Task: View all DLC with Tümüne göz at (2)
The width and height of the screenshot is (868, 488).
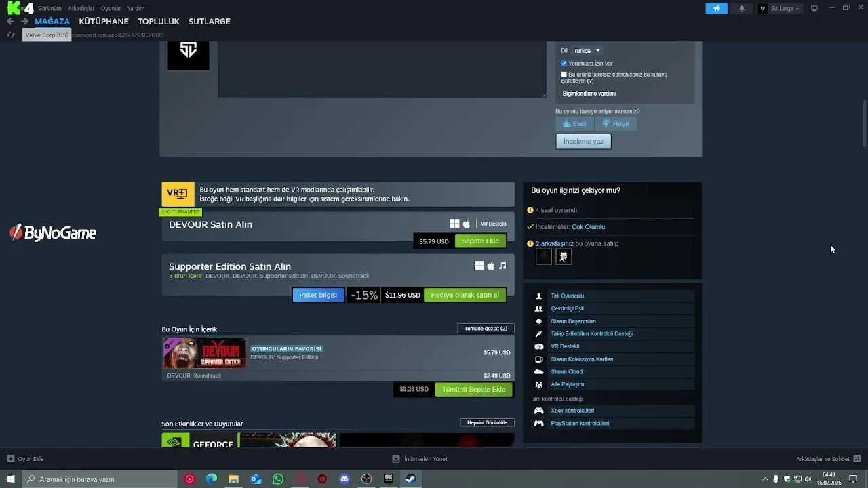Action: 486,329
